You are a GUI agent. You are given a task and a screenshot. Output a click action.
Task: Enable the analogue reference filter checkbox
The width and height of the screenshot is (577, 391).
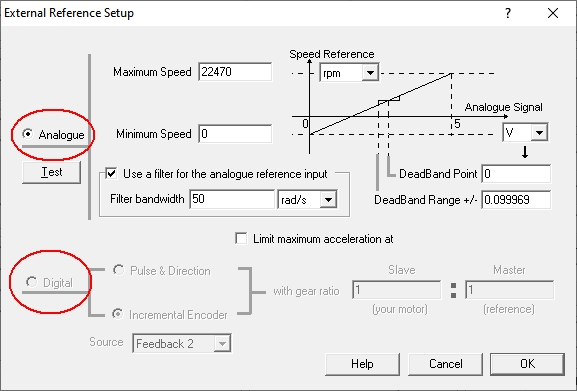point(111,173)
